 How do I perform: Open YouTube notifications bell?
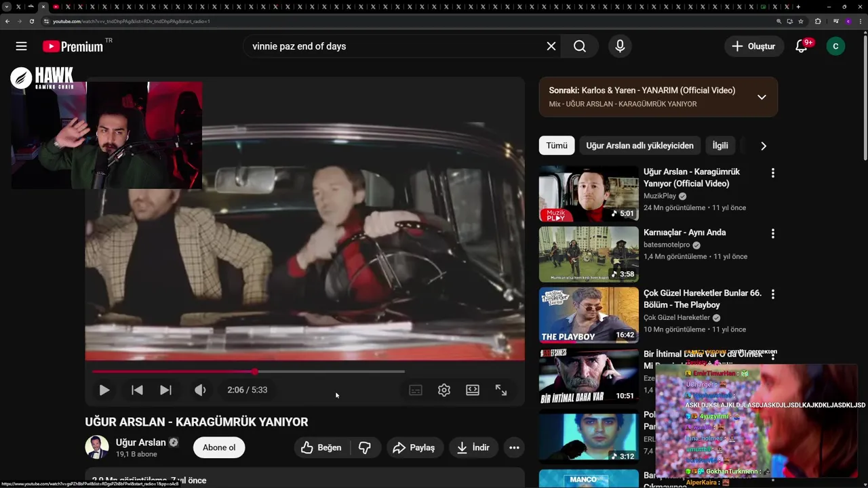tap(802, 46)
